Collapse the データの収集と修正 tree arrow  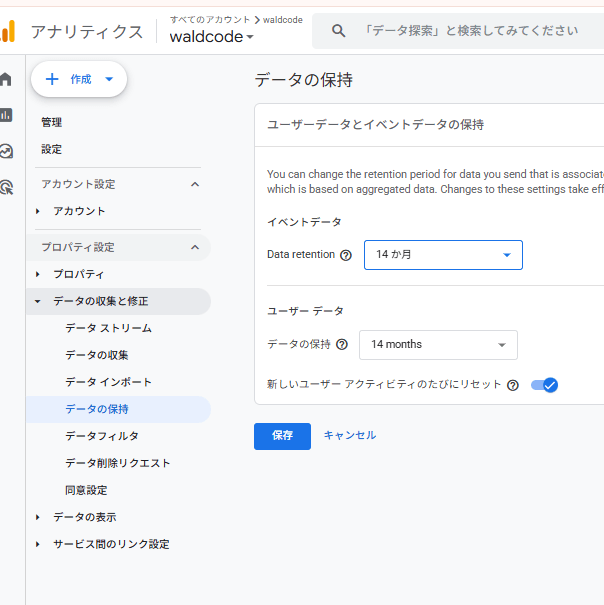[37, 301]
